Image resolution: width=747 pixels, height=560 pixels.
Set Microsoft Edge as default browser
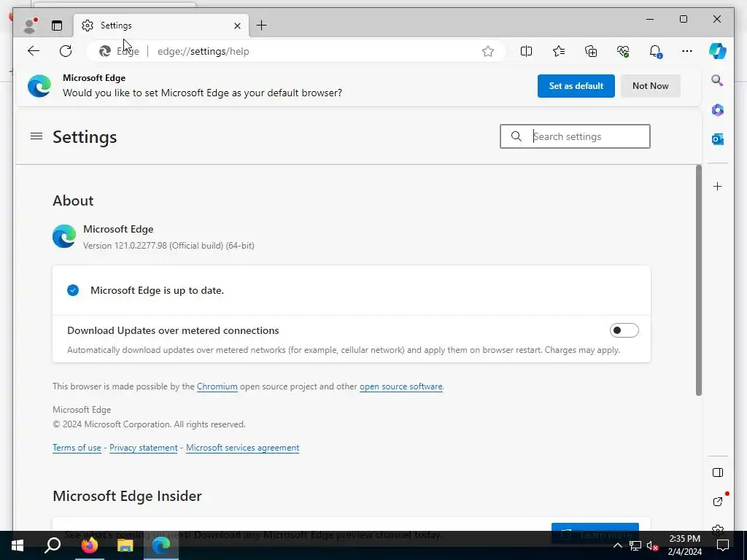coord(576,86)
